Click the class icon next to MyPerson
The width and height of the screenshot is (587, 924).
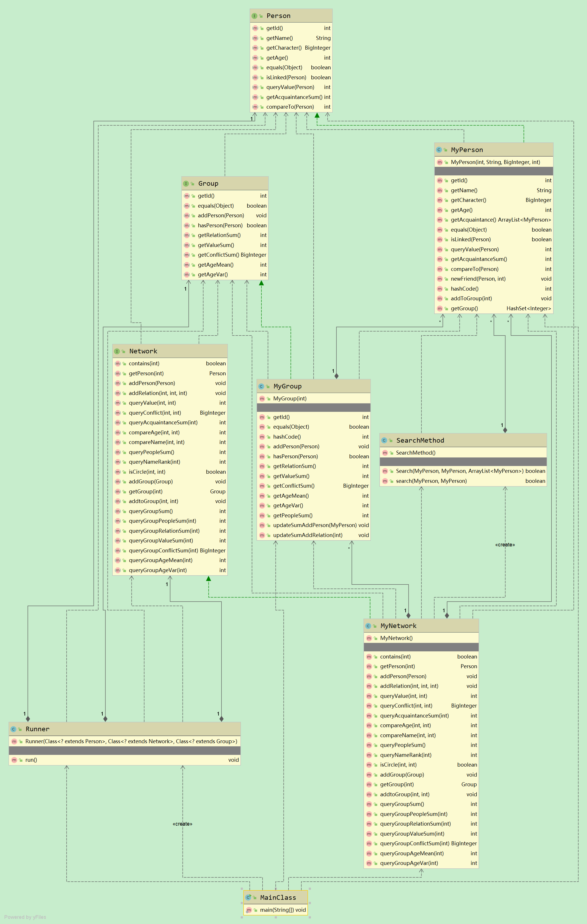click(x=438, y=150)
